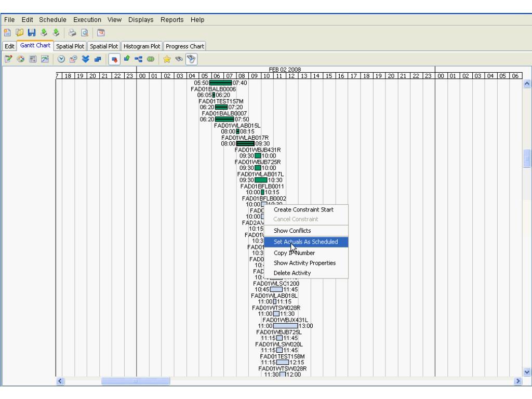This screenshot has width=532, height=399.
Task: Switch to the Edit tab
Action: [x=9, y=46]
